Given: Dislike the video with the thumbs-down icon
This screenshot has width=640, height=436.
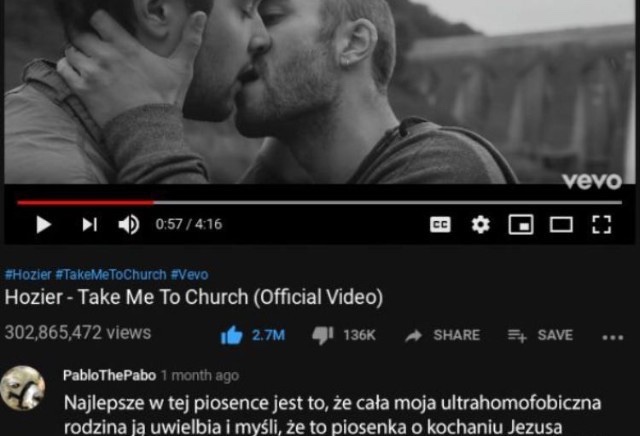Looking at the screenshot, I should (322, 336).
